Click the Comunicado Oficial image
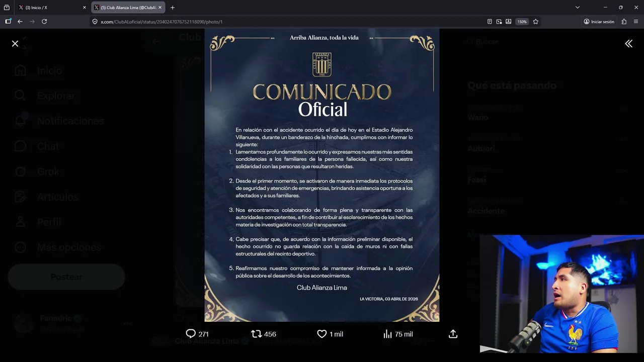Screen dimensions: 644x362 [x=322, y=175]
